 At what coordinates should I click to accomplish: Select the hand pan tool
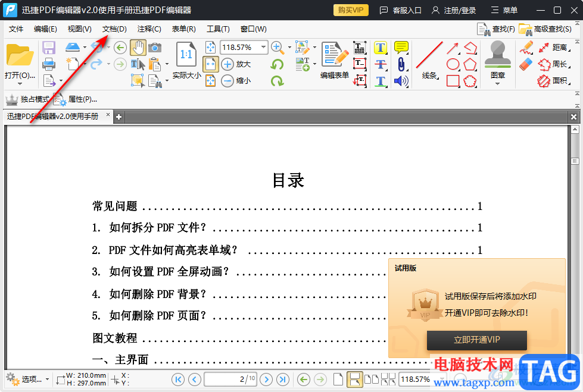tap(138, 48)
